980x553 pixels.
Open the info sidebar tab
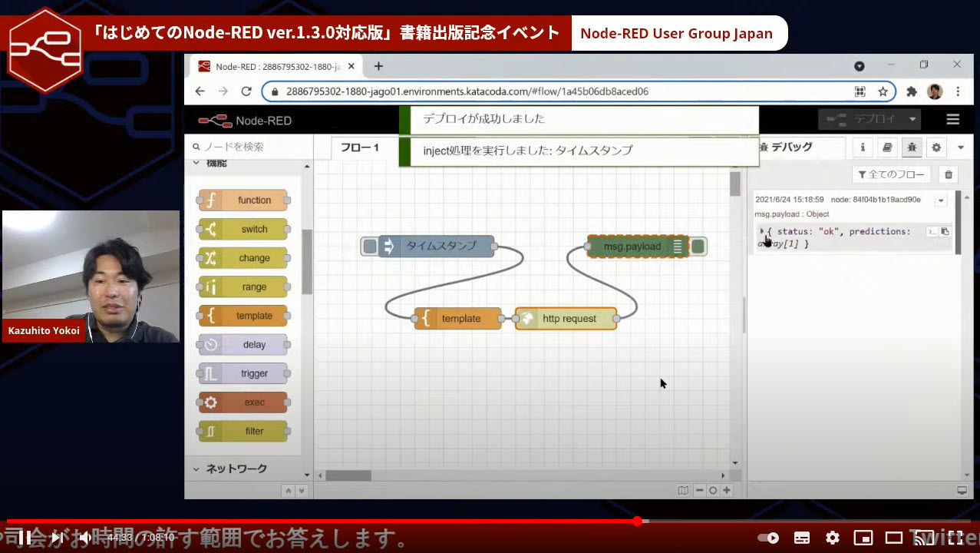[863, 147]
